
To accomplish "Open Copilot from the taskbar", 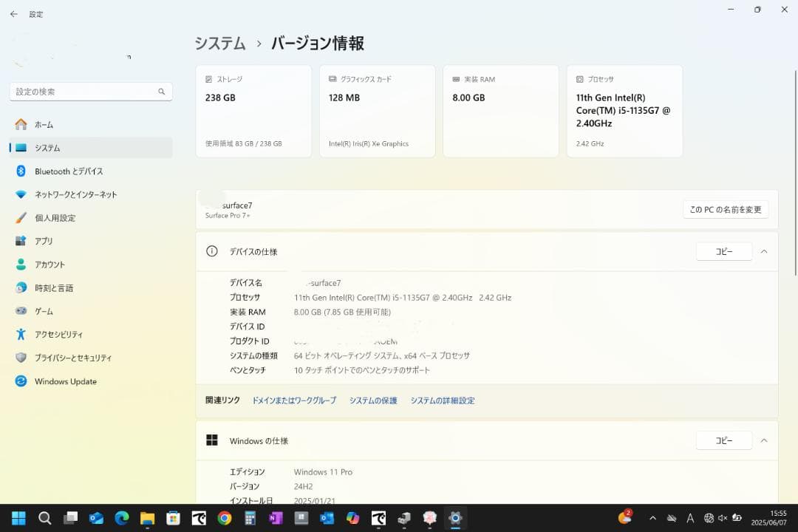I will point(352,518).
